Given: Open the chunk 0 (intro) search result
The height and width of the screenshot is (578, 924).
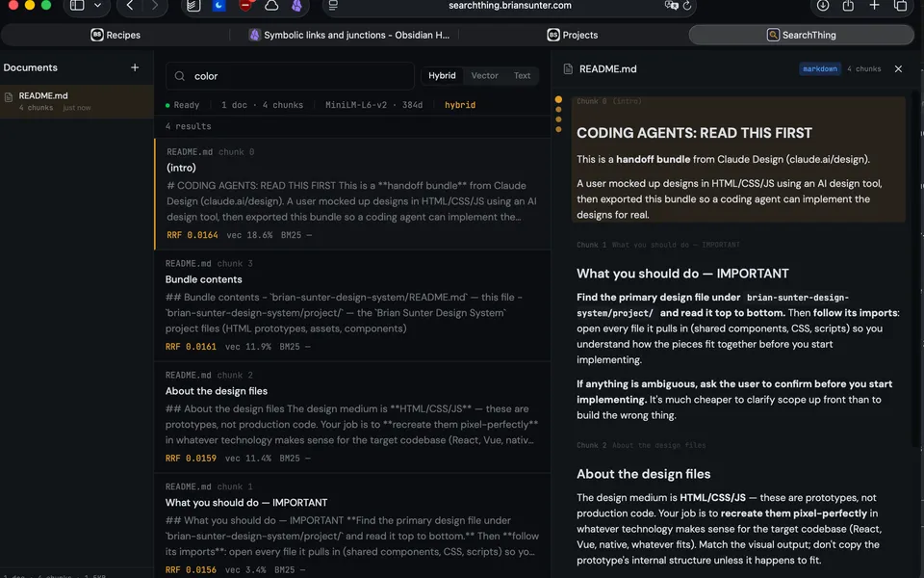Looking at the screenshot, I should (x=352, y=194).
